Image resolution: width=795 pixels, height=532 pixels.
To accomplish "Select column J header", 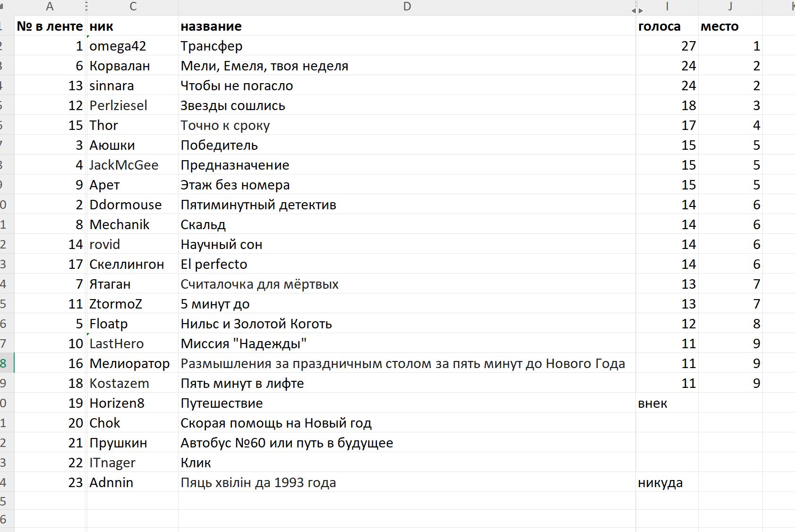I will (x=730, y=7).
